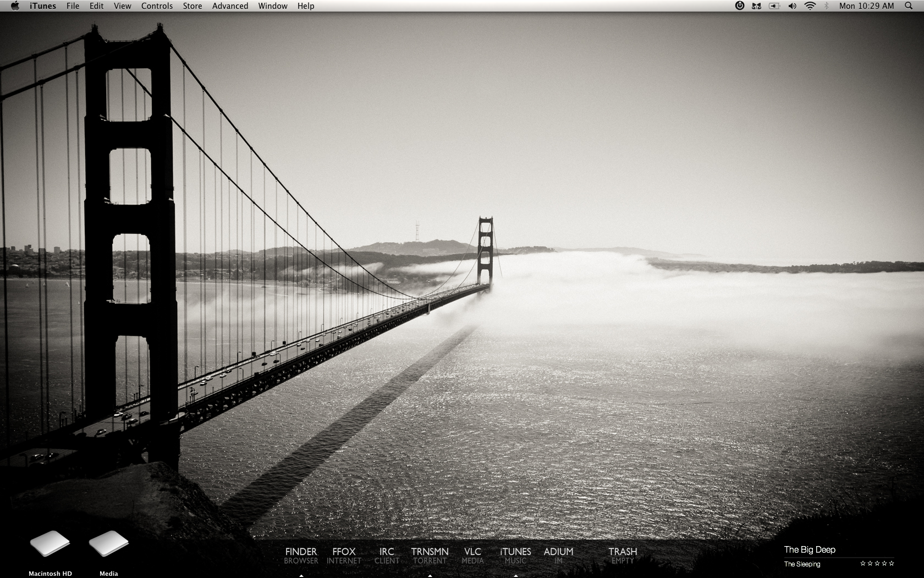Image resolution: width=924 pixels, height=578 pixels.
Task: Launch FFOX internet from dock
Action: [x=344, y=555]
